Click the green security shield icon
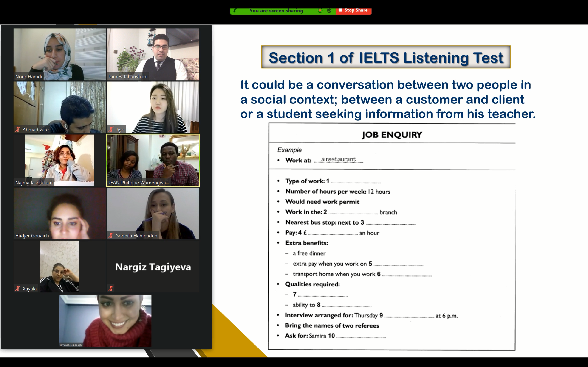The width and height of the screenshot is (588, 367). [x=329, y=11]
